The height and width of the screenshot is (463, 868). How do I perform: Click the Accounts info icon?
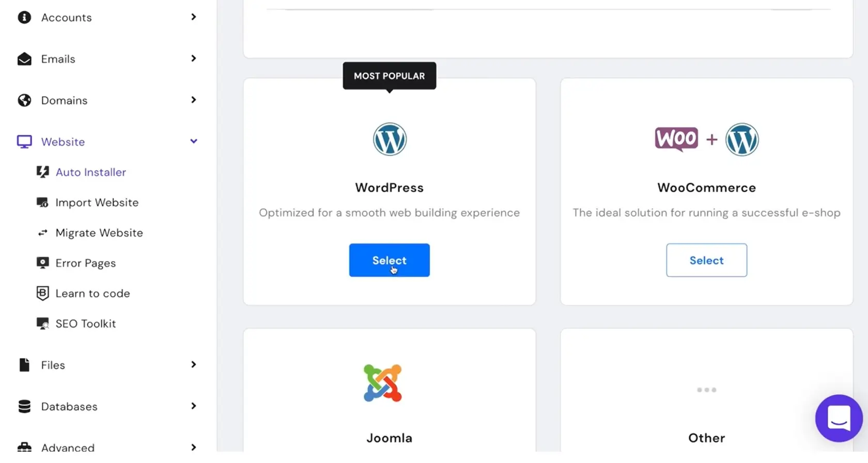(x=24, y=17)
